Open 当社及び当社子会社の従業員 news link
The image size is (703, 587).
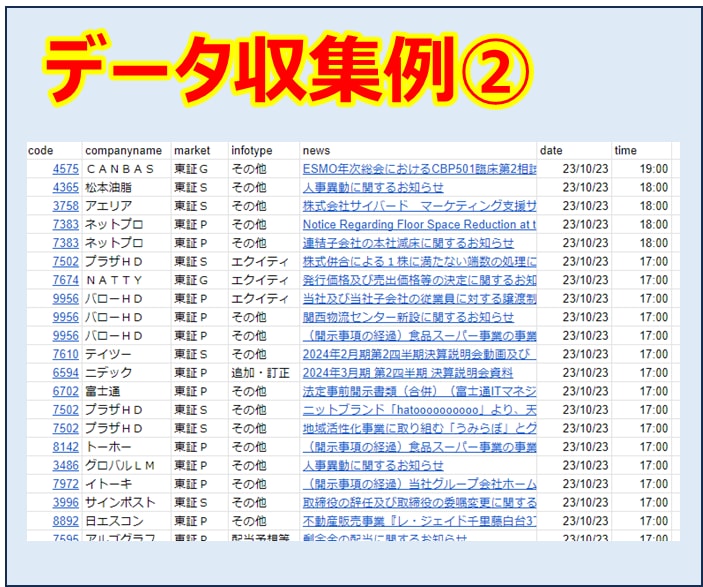[419, 299]
